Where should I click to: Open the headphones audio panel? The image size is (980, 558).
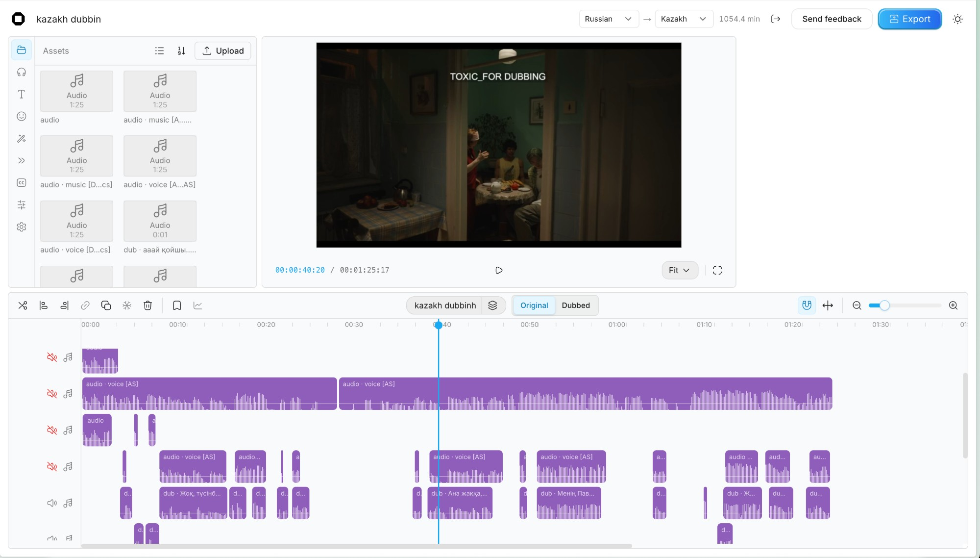click(x=21, y=72)
